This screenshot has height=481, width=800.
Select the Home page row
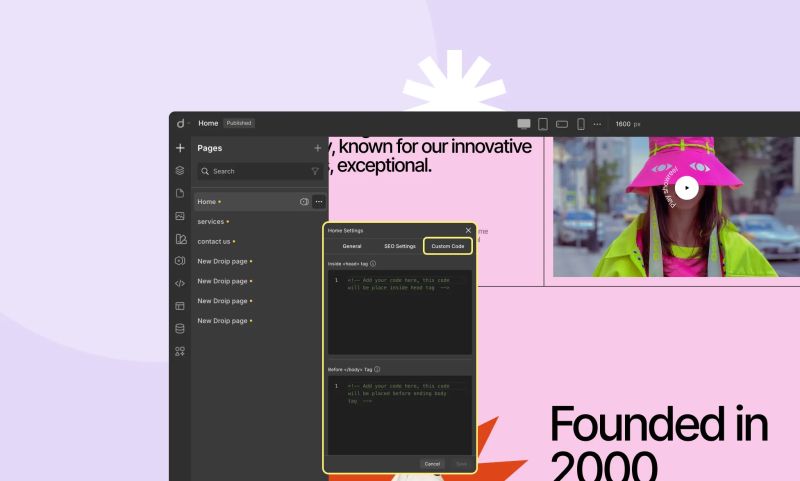[260, 202]
